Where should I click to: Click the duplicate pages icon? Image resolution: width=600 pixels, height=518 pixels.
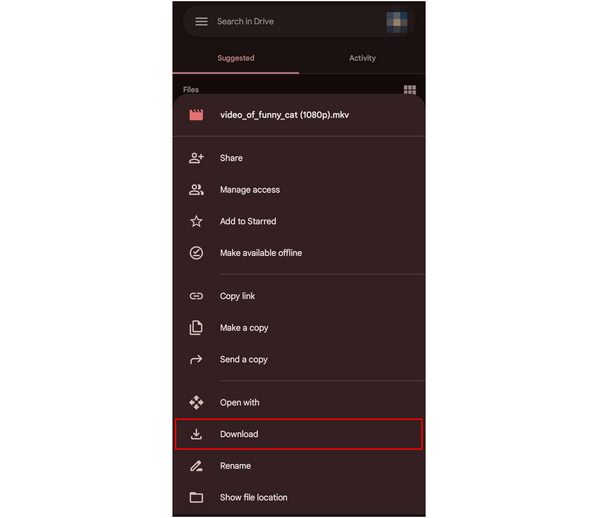pyautogui.click(x=196, y=328)
